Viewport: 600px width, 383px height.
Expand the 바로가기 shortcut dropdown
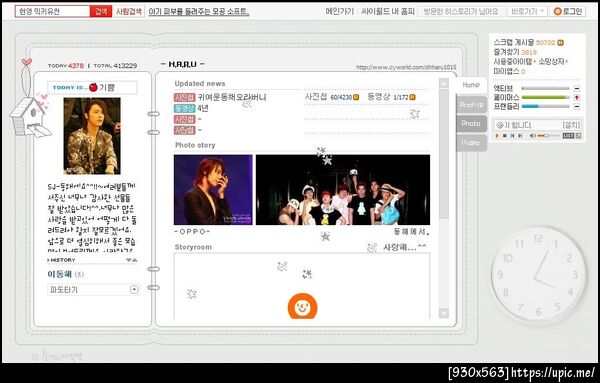(528, 11)
